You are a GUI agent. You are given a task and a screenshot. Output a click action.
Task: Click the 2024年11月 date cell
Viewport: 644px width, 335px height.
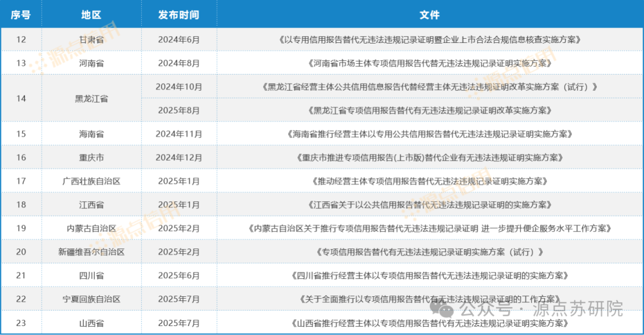pos(179,134)
